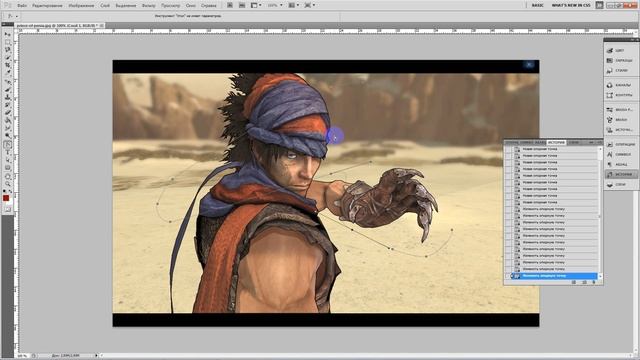The image size is (640, 360).
Task: Toggle Quick Mask mode
Action: click(x=8, y=209)
